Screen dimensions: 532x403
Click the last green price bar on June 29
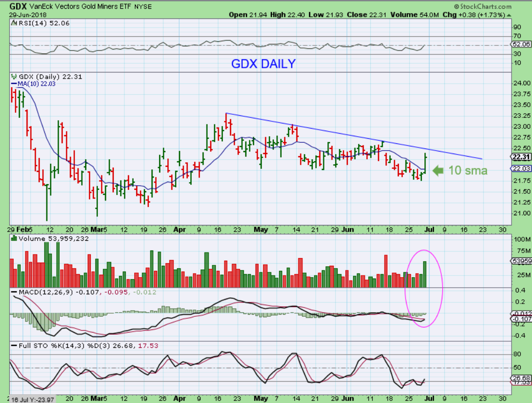(425, 164)
